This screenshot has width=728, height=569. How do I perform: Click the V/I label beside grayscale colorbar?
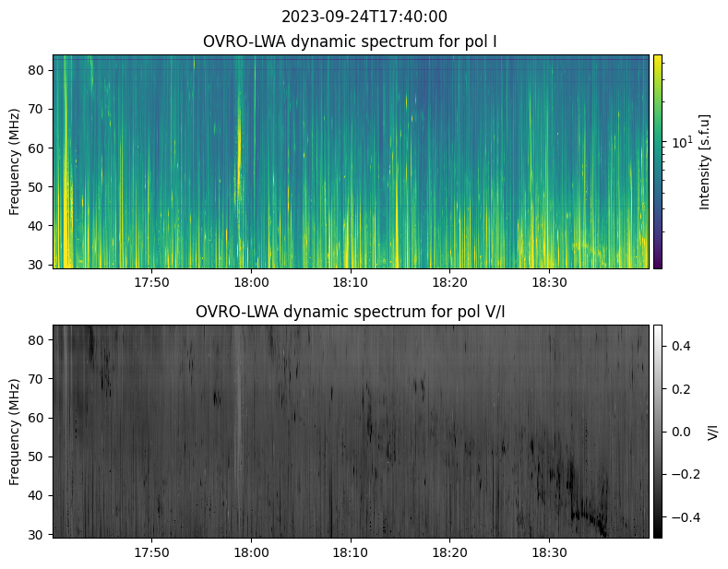711,431
